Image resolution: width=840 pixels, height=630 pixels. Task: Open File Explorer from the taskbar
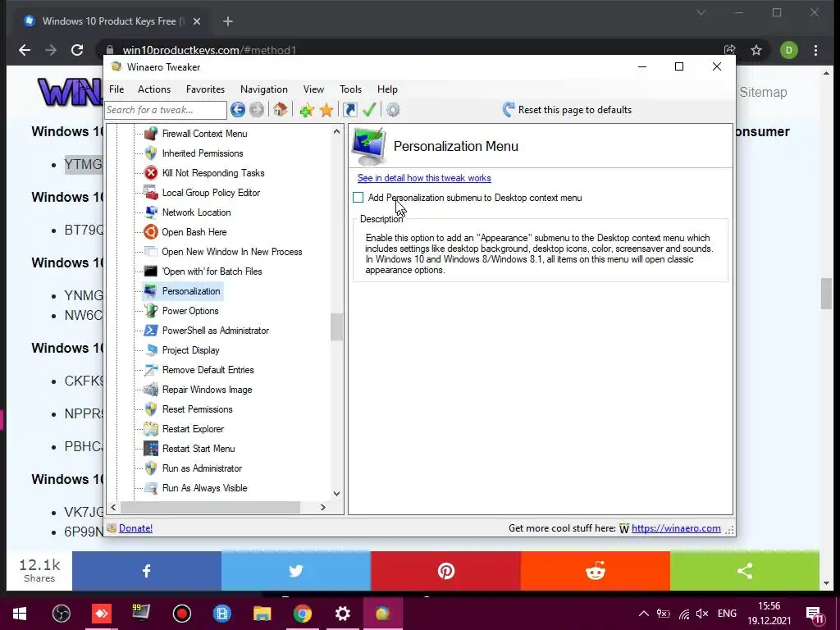(x=262, y=614)
